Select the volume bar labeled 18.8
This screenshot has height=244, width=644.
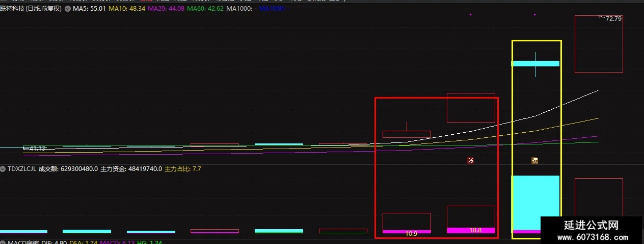[471, 219]
